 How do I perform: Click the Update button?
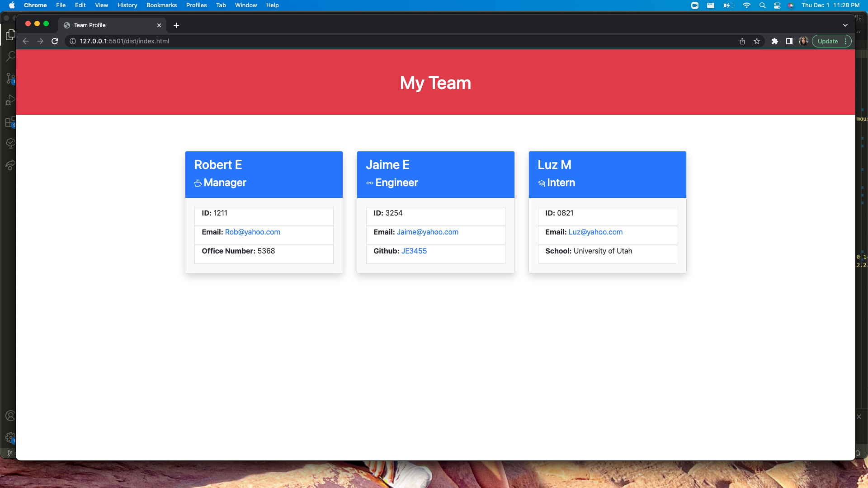(x=828, y=41)
